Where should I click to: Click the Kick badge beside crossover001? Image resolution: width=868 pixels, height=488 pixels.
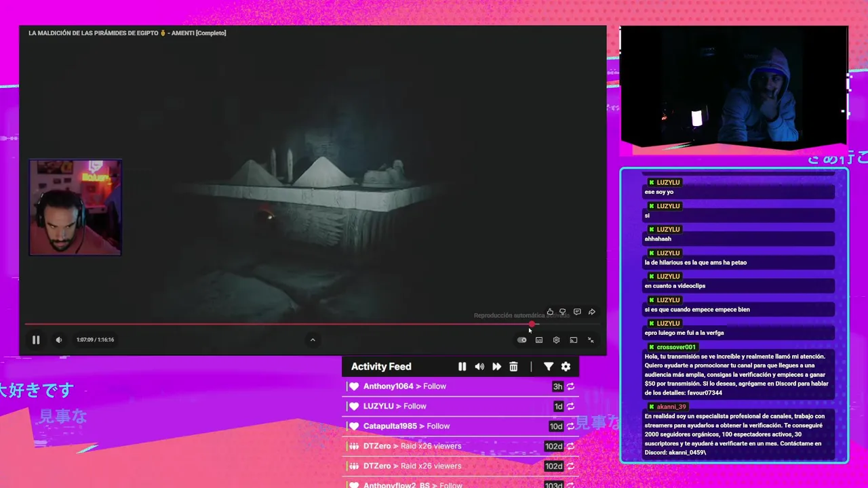pos(652,347)
